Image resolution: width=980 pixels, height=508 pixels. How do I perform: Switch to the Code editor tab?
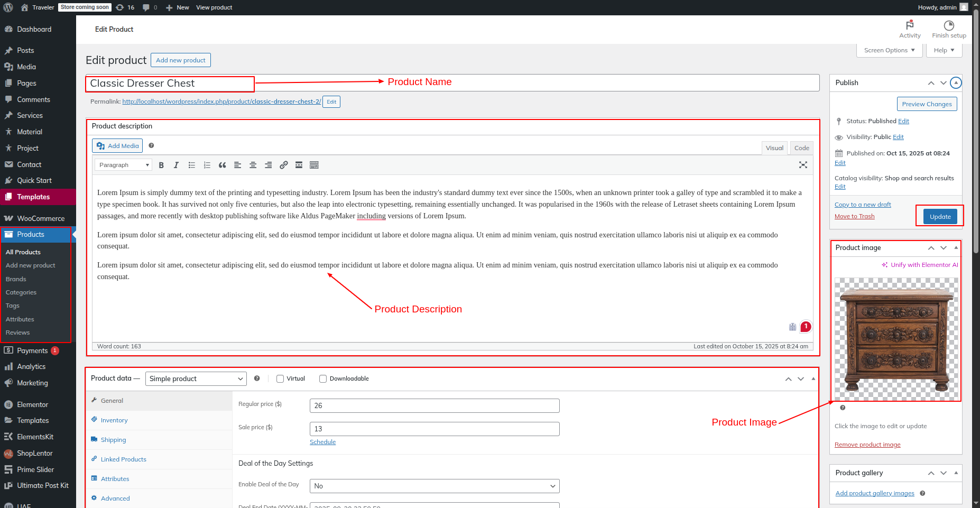point(801,148)
